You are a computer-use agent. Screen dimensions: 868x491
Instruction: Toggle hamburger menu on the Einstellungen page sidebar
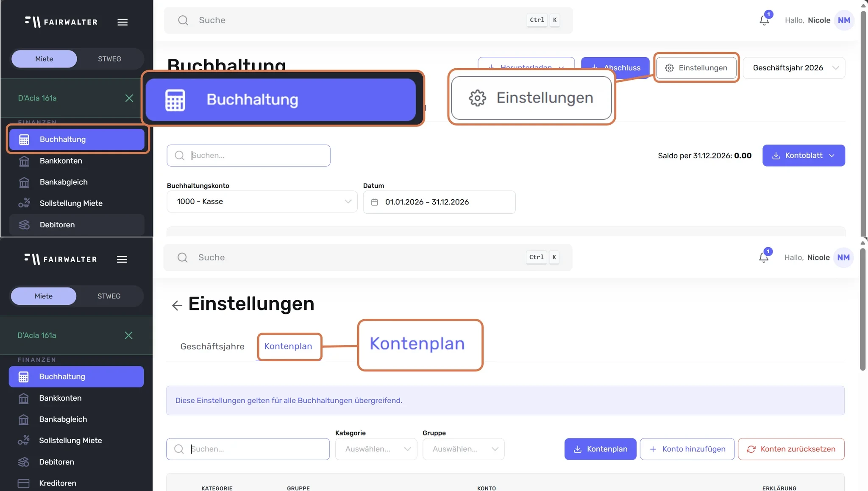(122, 259)
